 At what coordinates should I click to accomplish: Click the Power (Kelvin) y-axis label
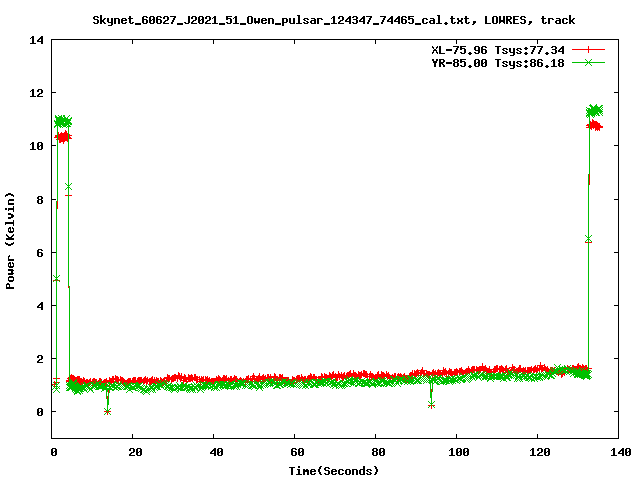tap(11, 239)
